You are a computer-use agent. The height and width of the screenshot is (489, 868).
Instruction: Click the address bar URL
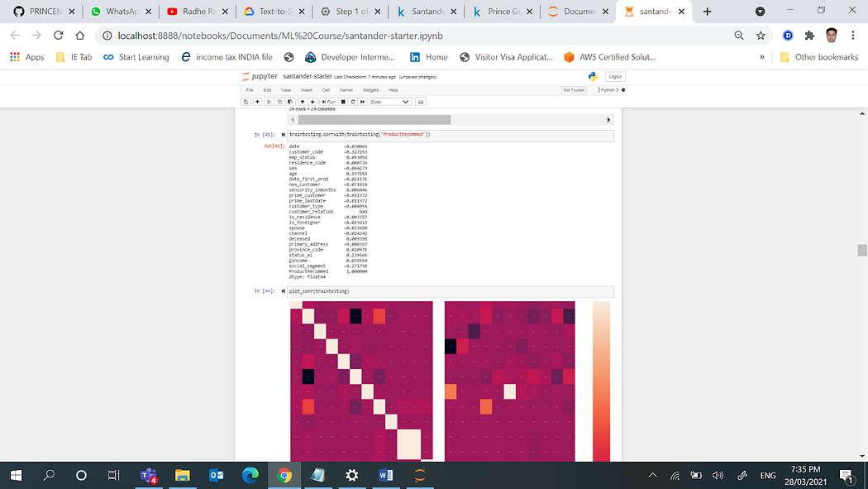(280, 36)
